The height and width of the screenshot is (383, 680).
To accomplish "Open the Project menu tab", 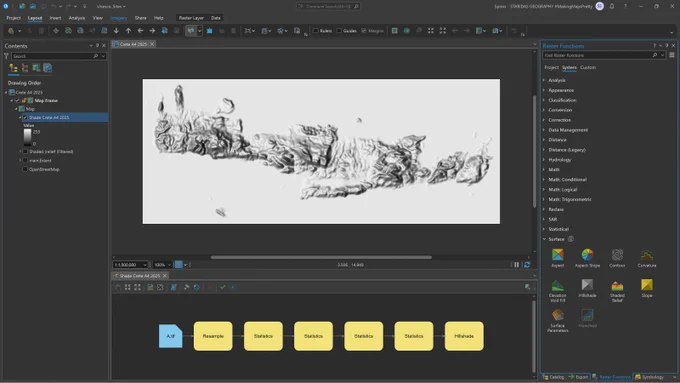I will [x=13, y=18].
